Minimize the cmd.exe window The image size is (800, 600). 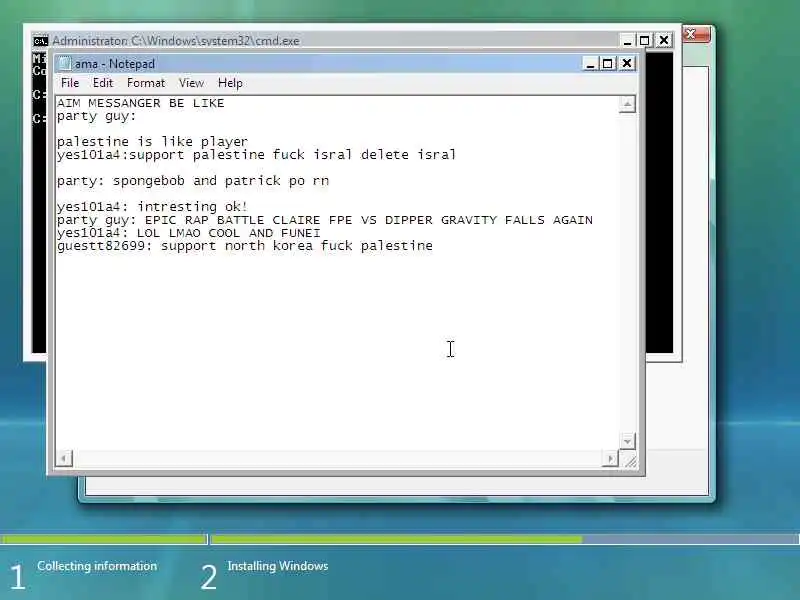tap(628, 40)
